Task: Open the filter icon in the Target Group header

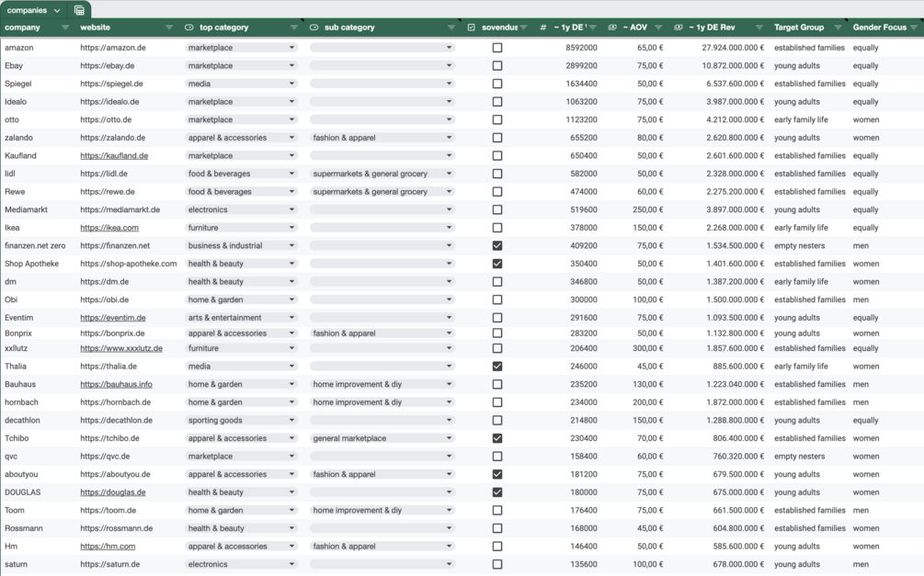Action: 838,28
